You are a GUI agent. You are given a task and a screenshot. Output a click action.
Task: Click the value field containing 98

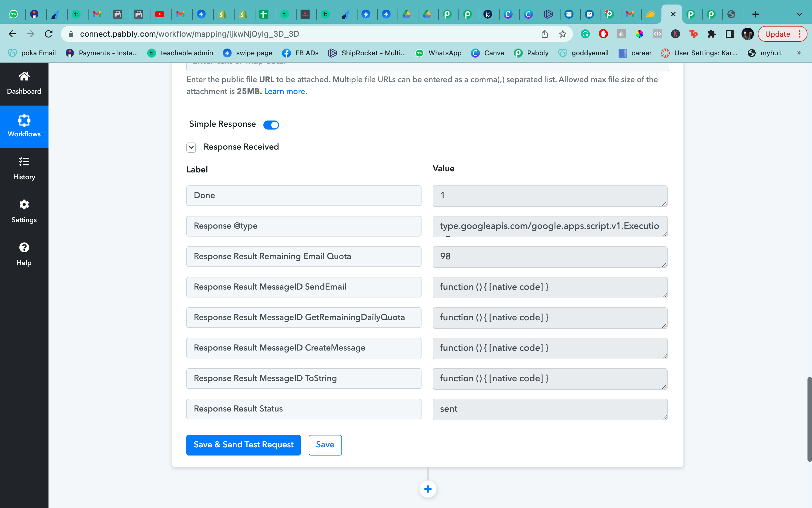coord(550,257)
